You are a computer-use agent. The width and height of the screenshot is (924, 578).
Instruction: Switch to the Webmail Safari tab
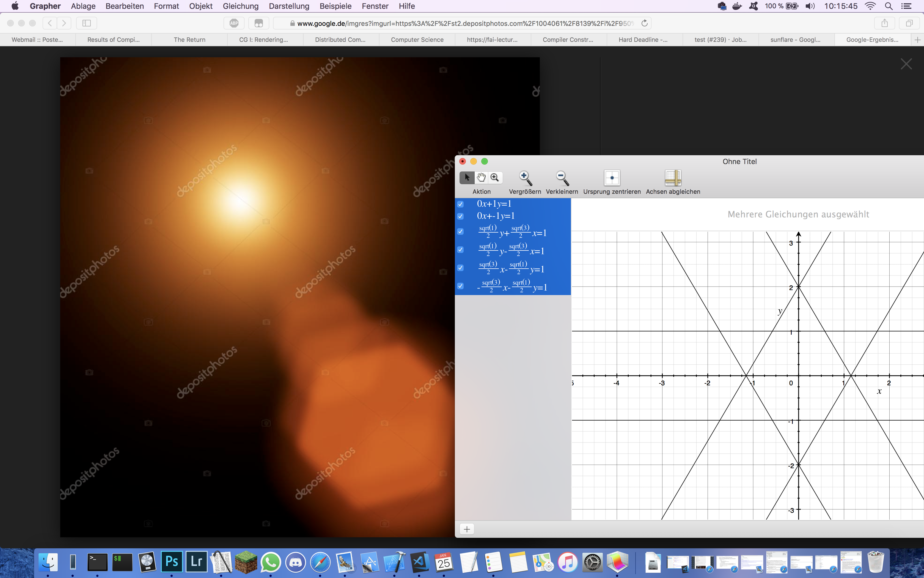37,40
